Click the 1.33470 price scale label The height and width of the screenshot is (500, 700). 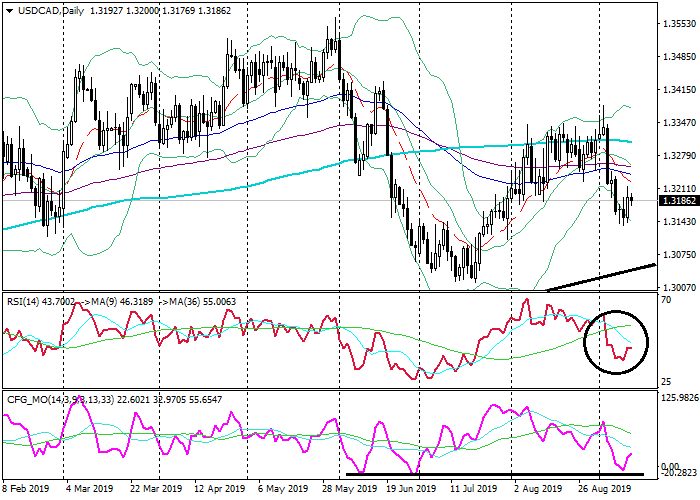(679, 122)
